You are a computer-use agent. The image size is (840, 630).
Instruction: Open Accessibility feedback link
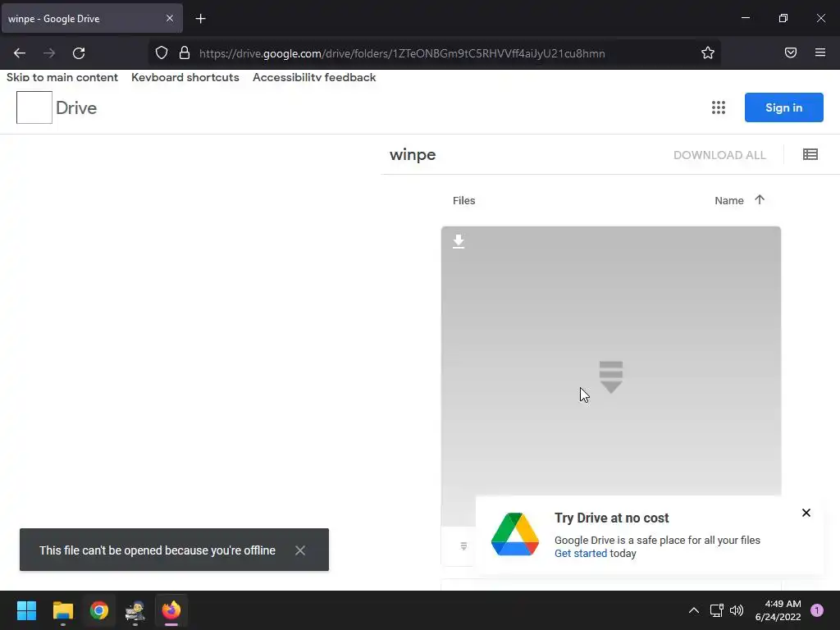[x=314, y=77]
